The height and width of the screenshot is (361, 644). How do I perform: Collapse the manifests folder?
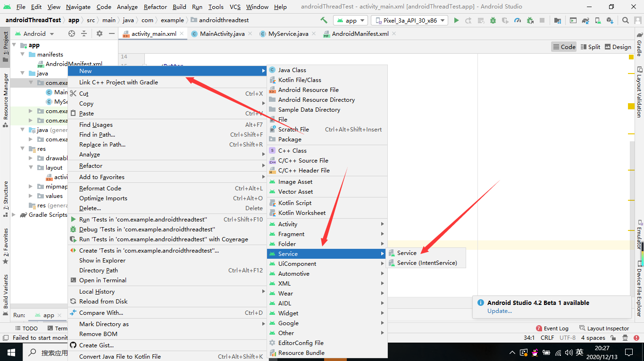[23, 55]
